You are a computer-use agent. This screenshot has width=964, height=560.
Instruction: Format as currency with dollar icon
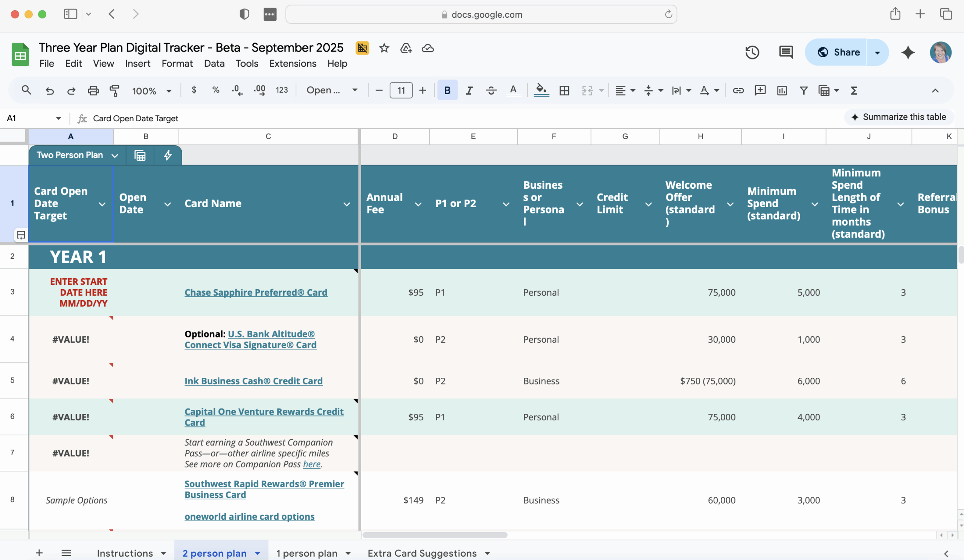pyautogui.click(x=194, y=90)
